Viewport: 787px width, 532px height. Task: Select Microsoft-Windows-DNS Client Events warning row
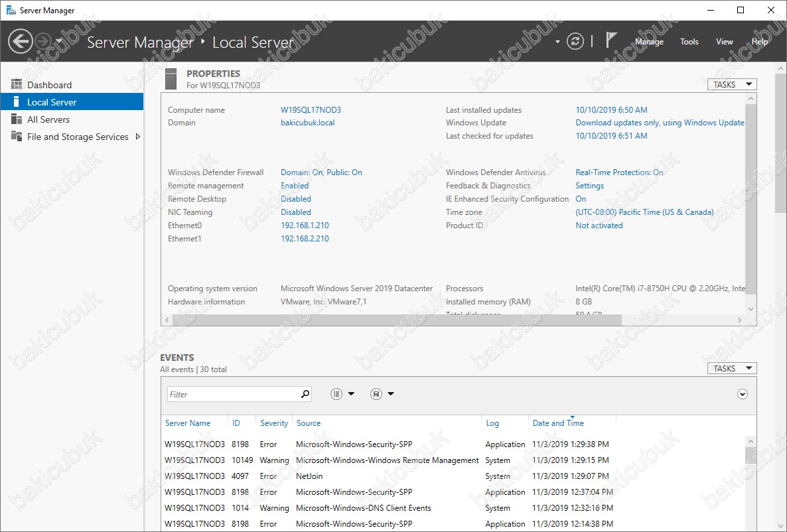click(452, 508)
